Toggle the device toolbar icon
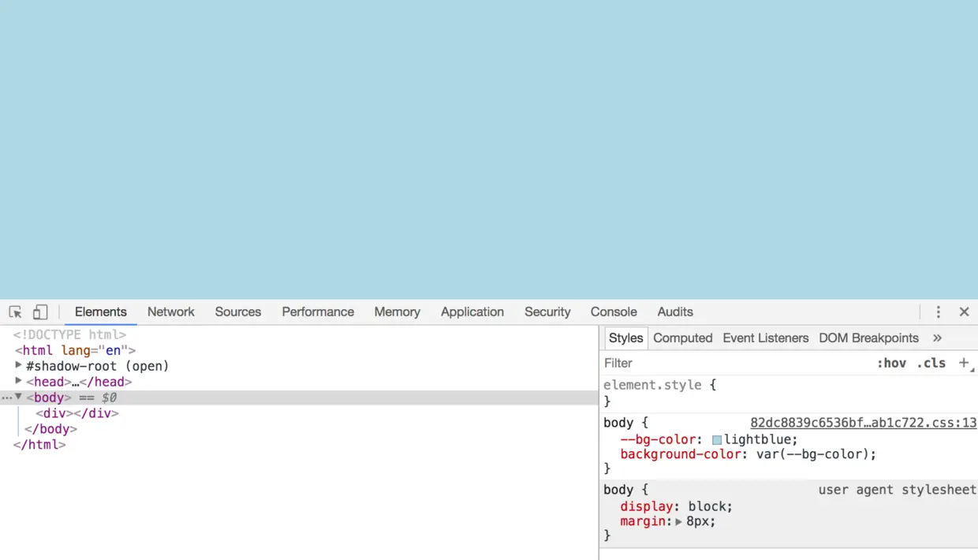Screen dimensions: 978x560 tap(39, 312)
